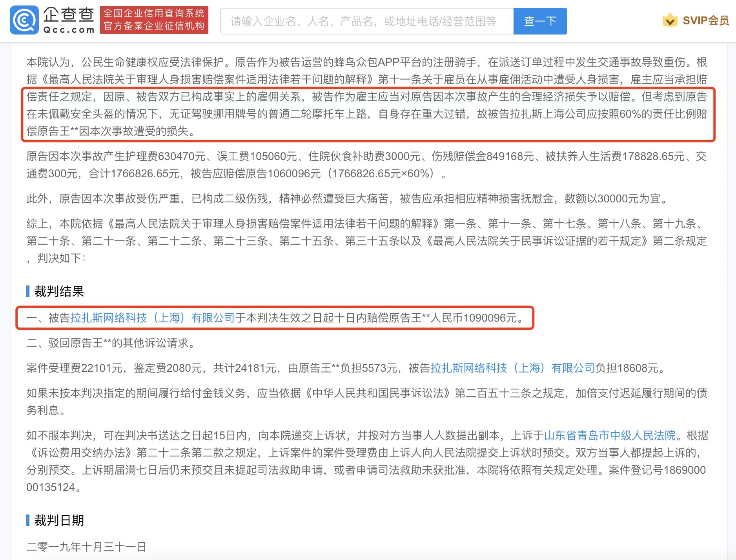Click the blue bar marker beside 裁判日期
Screen dimensions: 736x560
pyautogui.click(x=28, y=520)
